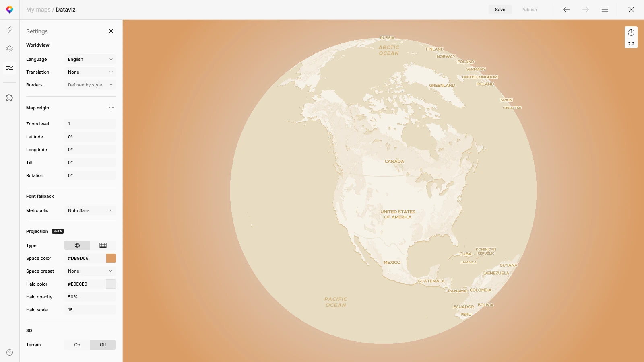The width and height of the screenshot is (644, 362).
Task: Click the Zoom level input field
Action: click(90, 124)
